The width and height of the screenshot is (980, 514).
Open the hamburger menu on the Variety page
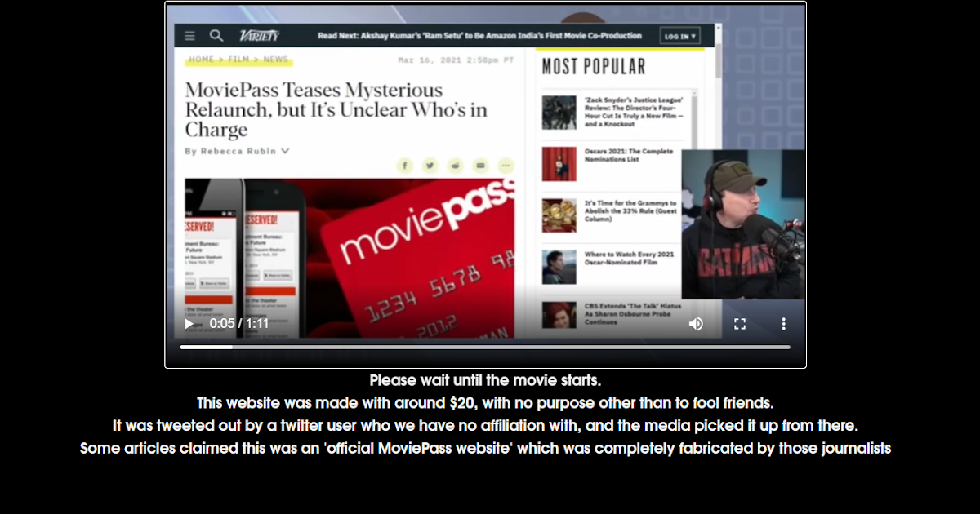click(189, 36)
